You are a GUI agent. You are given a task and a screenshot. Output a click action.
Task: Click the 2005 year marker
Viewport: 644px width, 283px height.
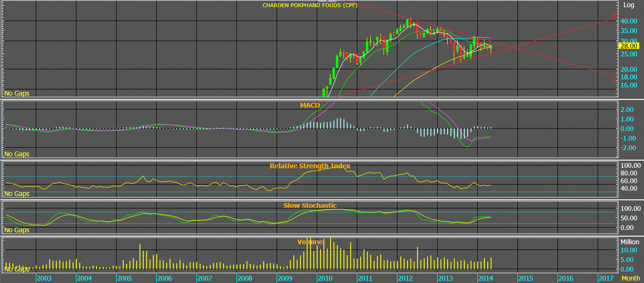click(x=124, y=278)
